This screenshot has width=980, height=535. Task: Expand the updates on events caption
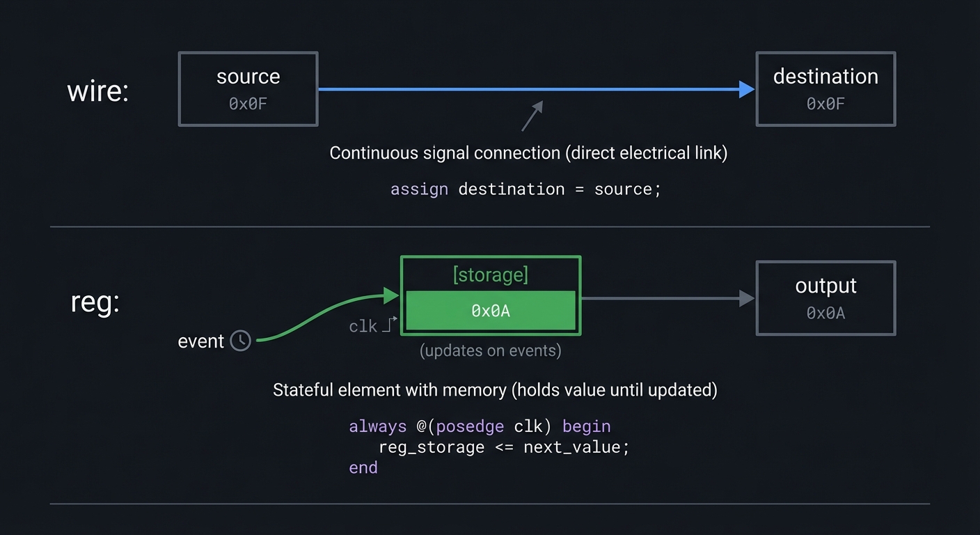pos(490,350)
